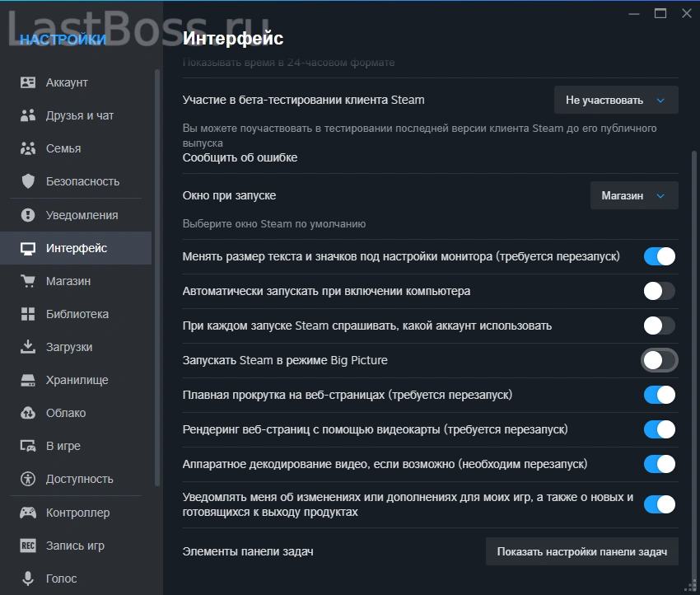Click the Security shield icon

(x=28, y=181)
